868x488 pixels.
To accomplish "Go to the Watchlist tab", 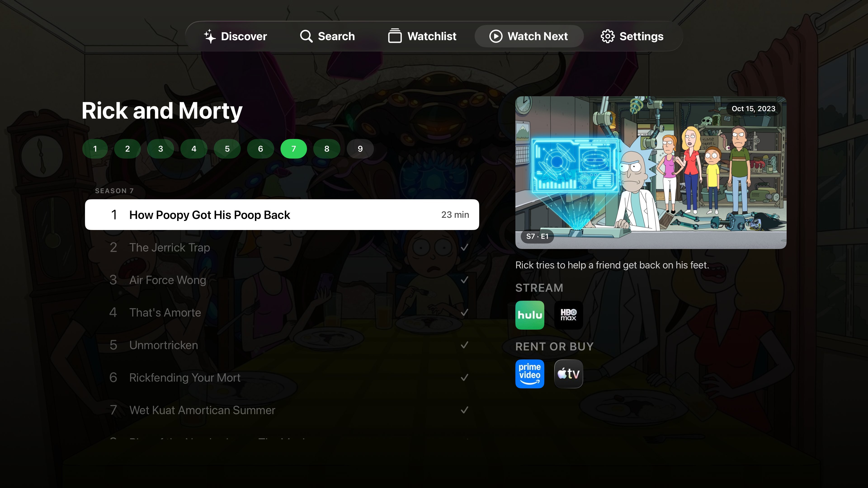I will click(x=422, y=36).
